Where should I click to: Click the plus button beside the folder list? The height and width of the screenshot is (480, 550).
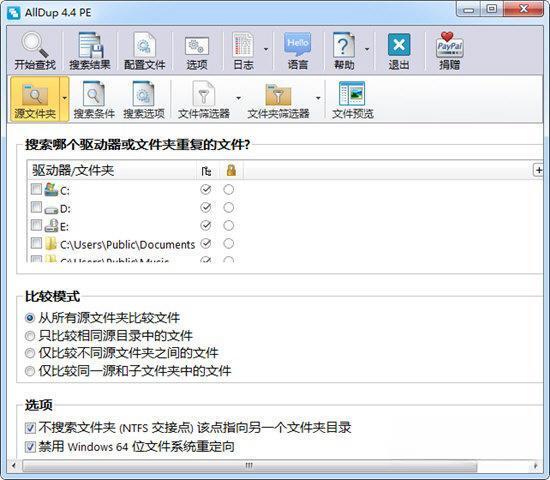click(538, 170)
